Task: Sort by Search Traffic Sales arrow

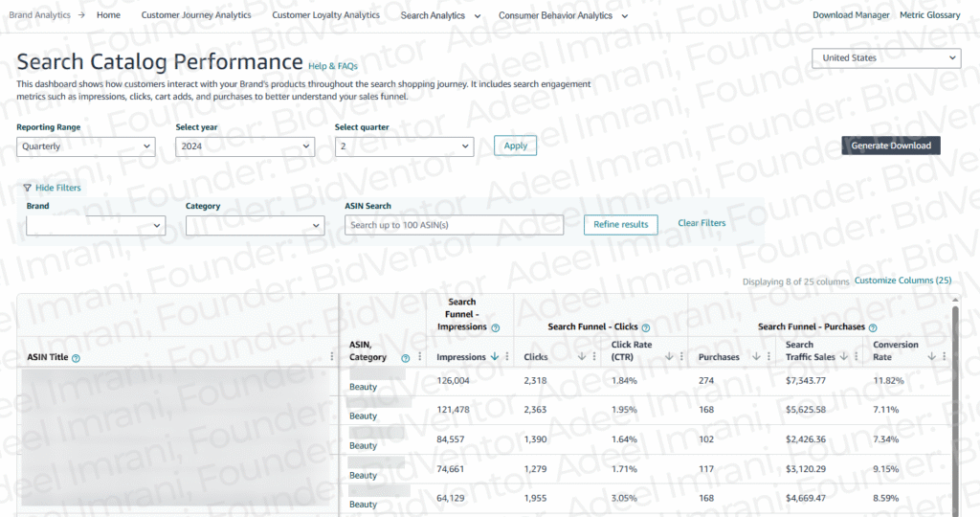Action: coord(844,356)
